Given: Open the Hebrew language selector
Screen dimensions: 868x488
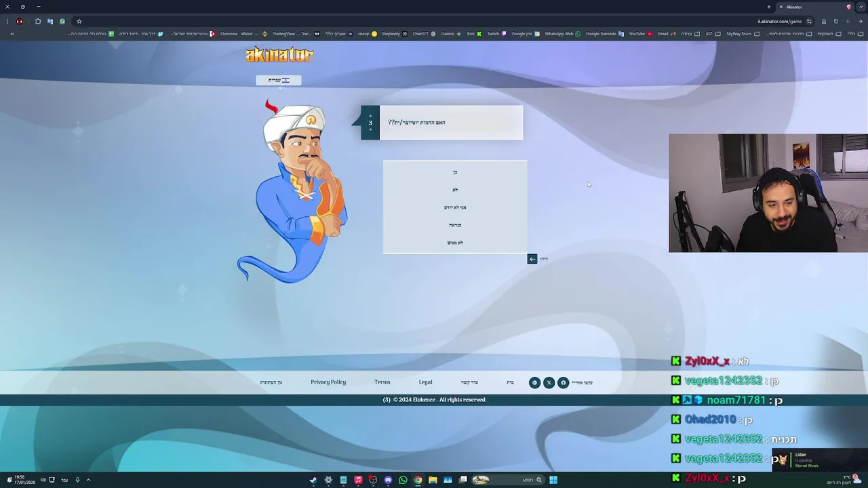Looking at the screenshot, I should coord(278,80).
